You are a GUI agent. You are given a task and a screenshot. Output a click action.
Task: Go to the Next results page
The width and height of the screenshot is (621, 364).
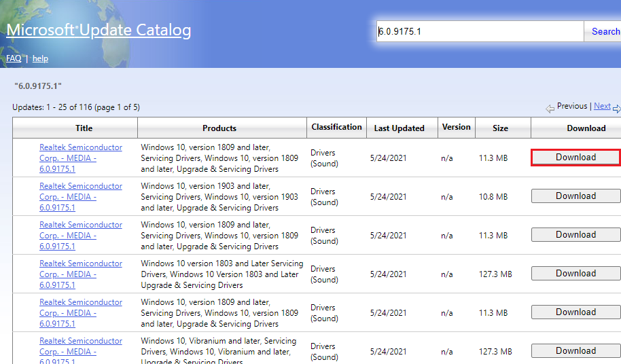602,106
